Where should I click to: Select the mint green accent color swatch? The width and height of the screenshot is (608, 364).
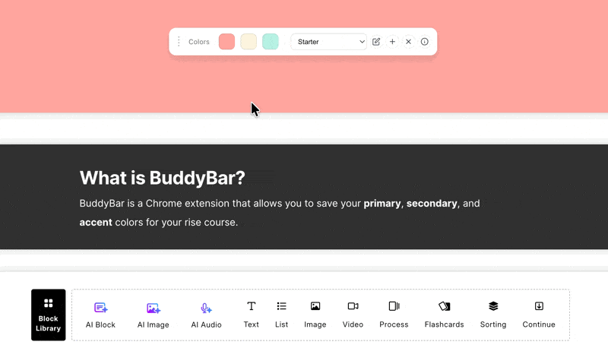(271, 42)
